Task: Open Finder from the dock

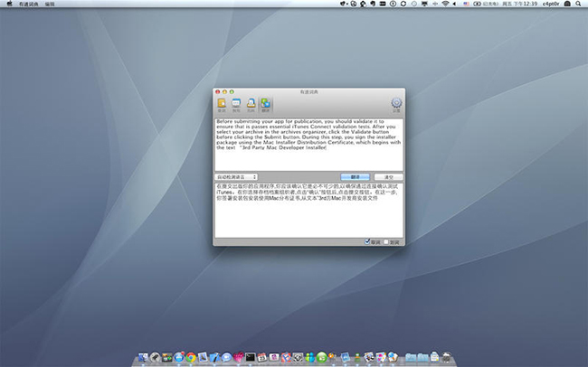Action: point(143,358)
